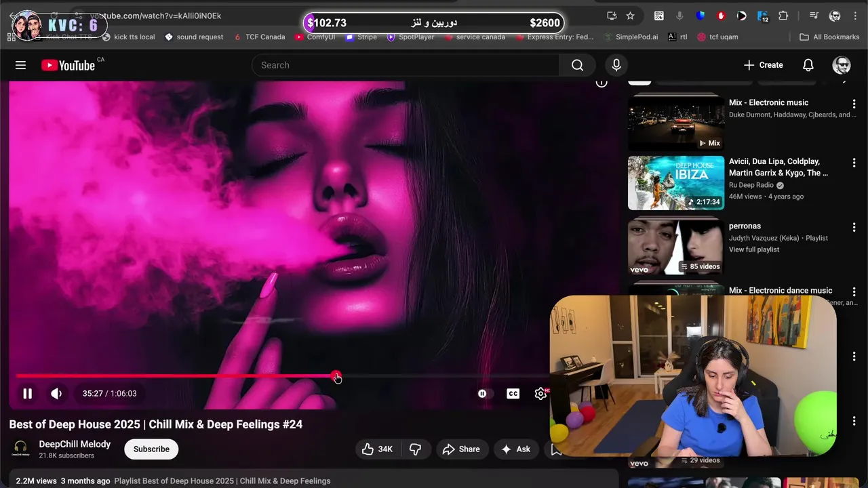
Task: Share this video
Action: 461,449
